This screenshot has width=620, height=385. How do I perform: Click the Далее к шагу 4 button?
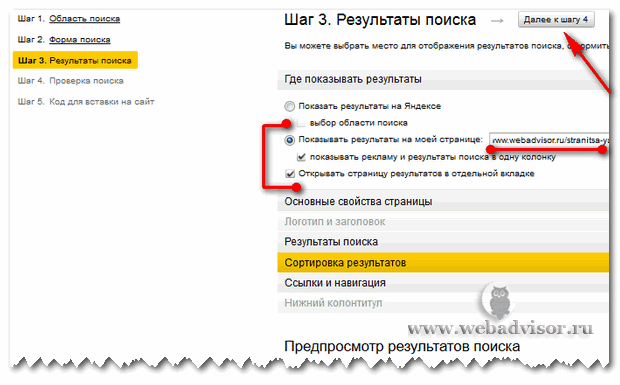tap(556, 20)
